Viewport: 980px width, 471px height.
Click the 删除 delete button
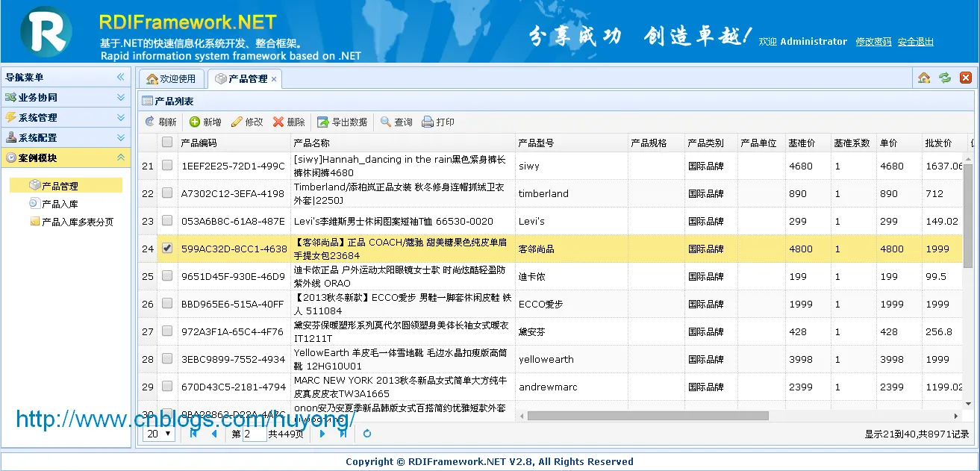(289, 122)
